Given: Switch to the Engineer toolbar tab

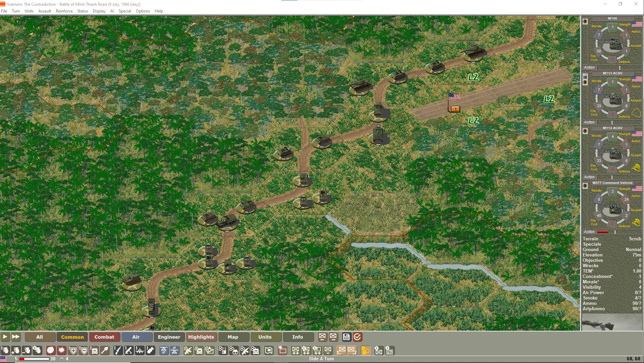Looking at the screenshot, I should (169, 337).
